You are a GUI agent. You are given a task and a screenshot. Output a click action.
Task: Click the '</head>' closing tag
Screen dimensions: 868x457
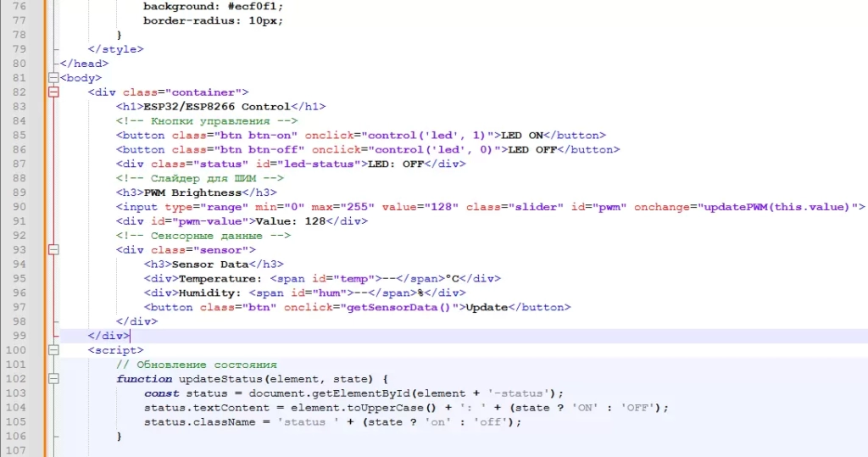pyautogui.click(x=84, y=64)
